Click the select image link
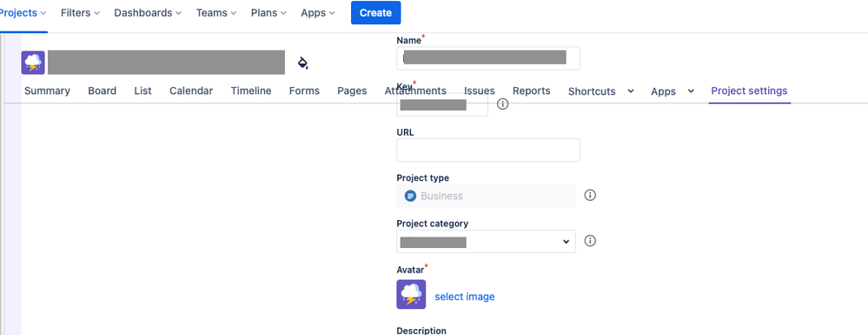 pyautogui.click(x=465, y=297)
